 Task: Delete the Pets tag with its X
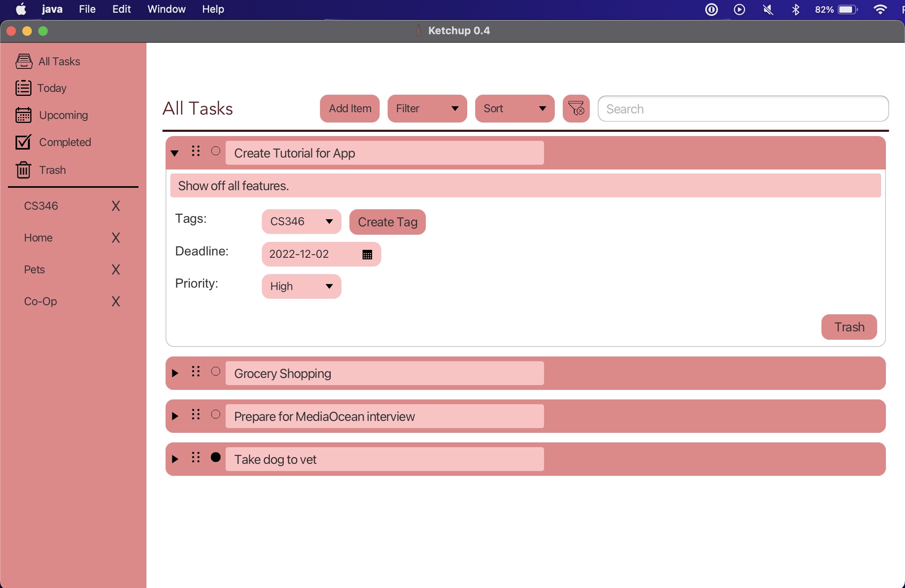click(115, 269)
